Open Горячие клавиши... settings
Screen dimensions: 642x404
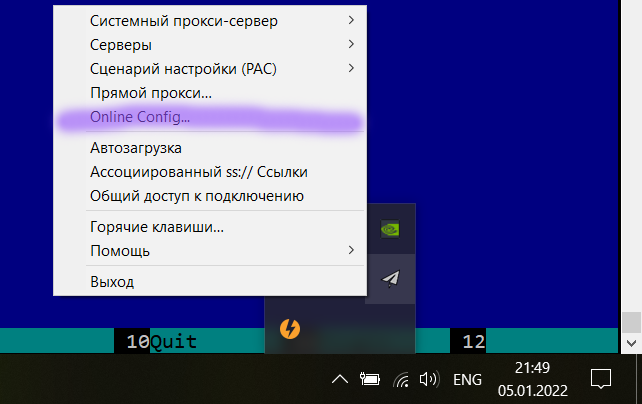[x=210, y=227]
